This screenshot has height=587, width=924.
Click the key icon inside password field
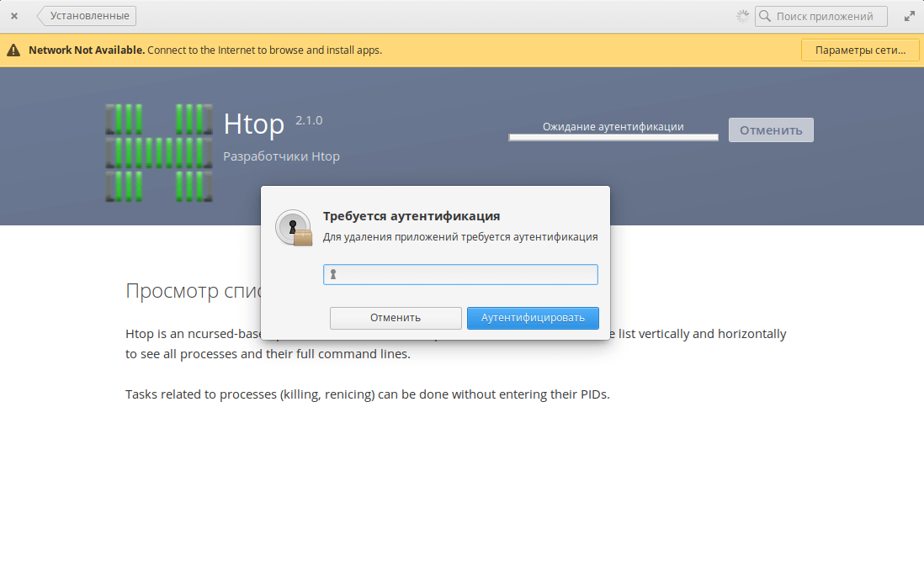(x=333, y=274)
